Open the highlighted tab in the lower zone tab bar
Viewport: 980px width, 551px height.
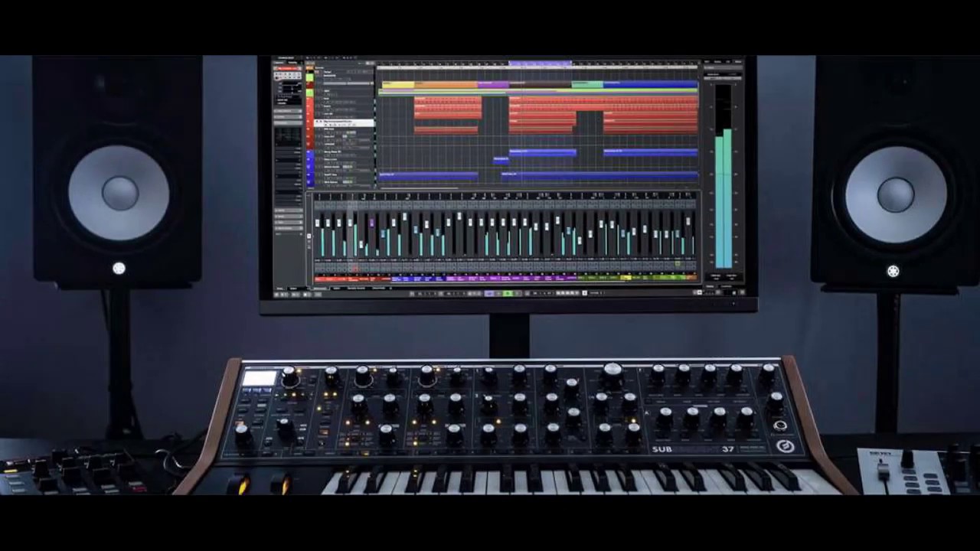320,289
